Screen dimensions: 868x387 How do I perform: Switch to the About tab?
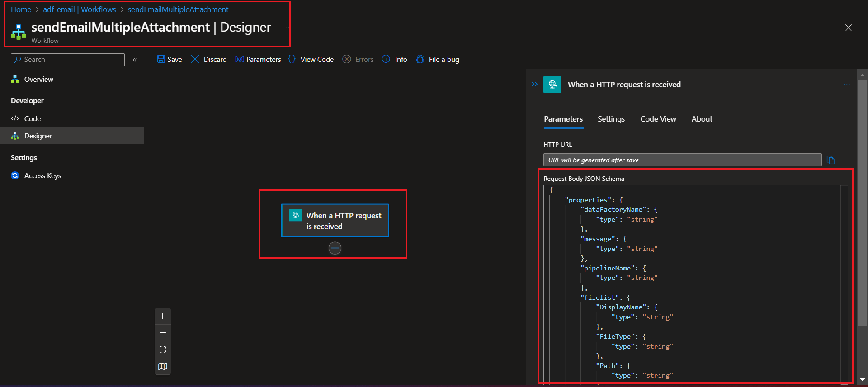click(702, 119)
